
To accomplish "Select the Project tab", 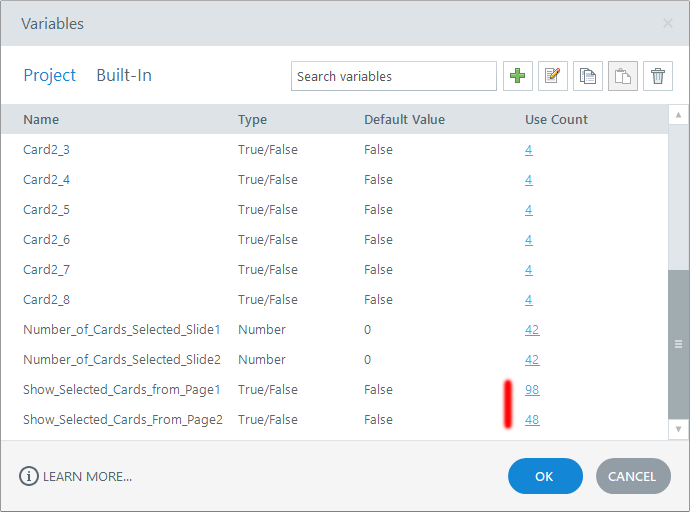I will click(50, 75).
